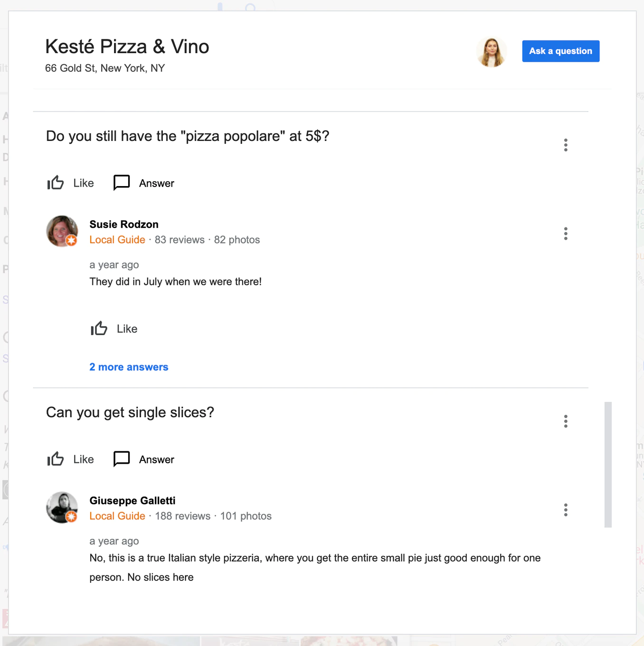Thumbs-up the single slices question

56,459
